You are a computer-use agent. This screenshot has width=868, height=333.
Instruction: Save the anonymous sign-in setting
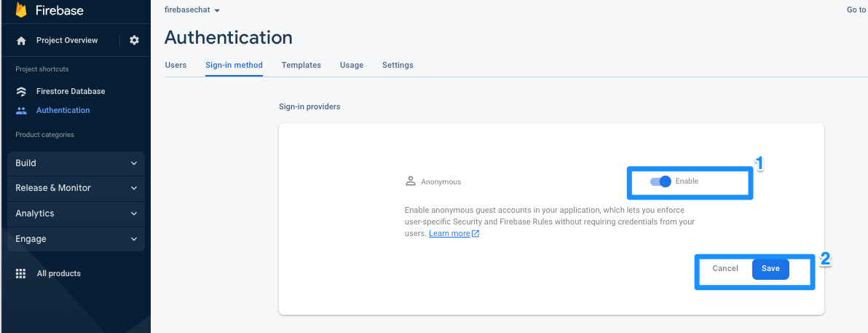770,269
